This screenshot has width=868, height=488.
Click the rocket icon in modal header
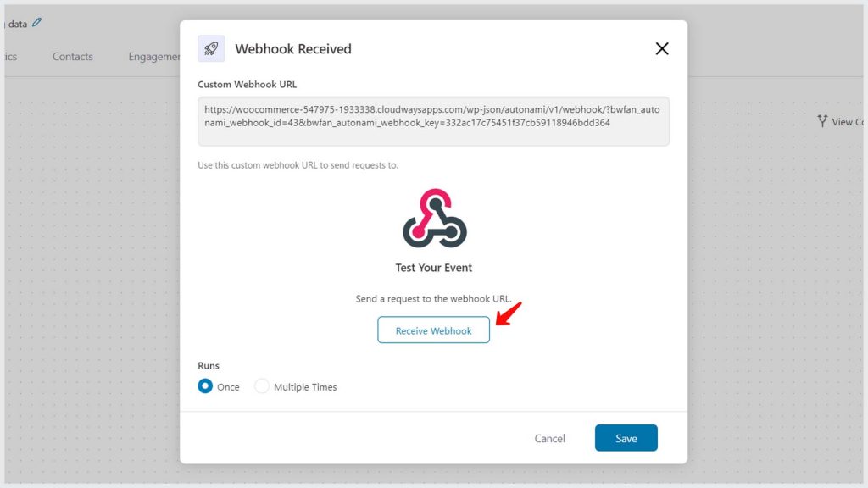coord(211,48)
